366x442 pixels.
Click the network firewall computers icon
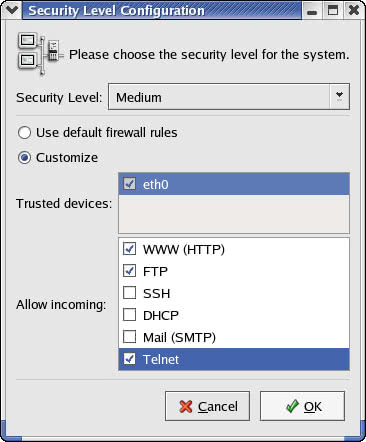(40, 54)
